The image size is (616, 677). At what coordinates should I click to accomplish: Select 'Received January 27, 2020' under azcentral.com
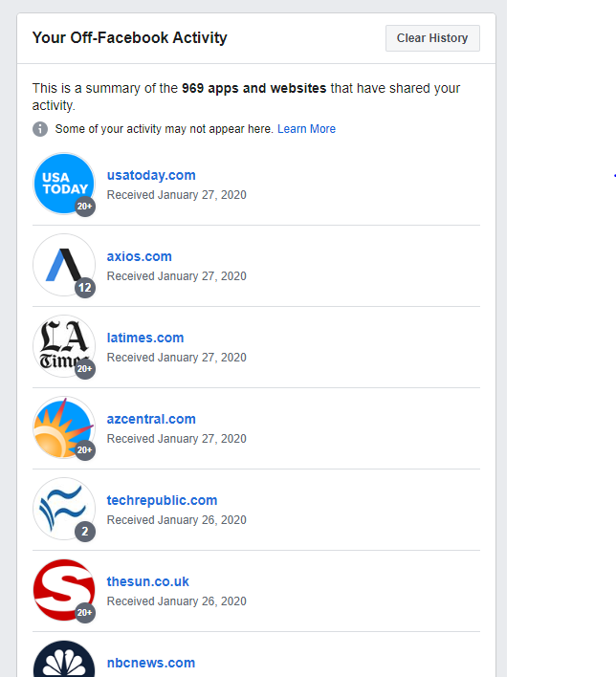point(177,438)
